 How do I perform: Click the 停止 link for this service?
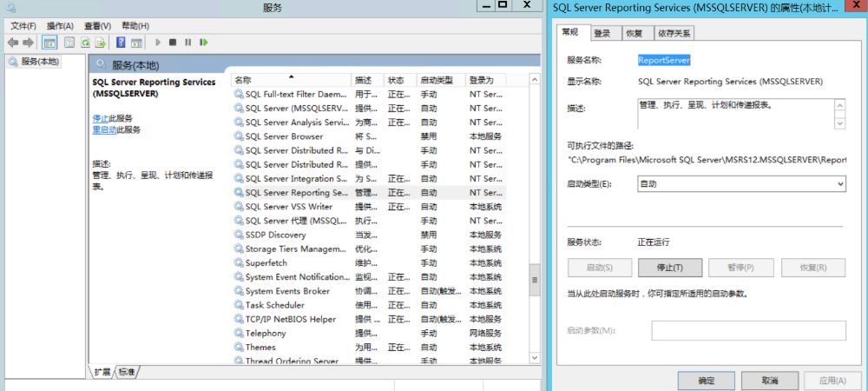(x=100, y=118)
